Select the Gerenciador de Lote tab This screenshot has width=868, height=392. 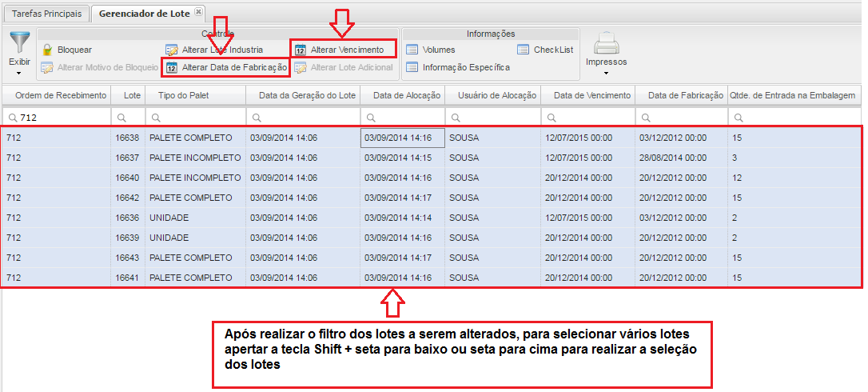144,14
